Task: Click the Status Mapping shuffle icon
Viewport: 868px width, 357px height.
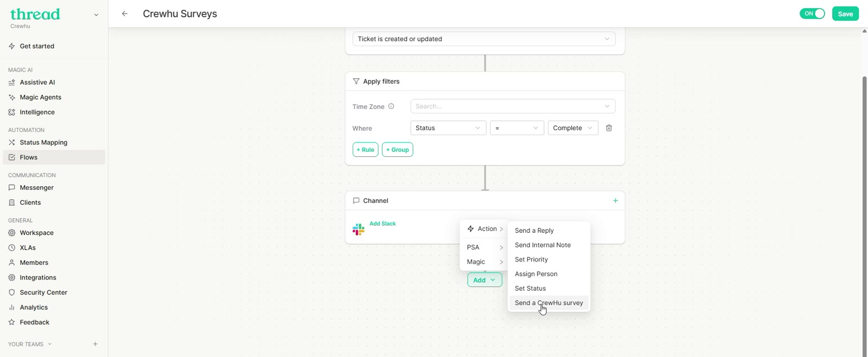Action: pyautogui.click(x=12, y=143)
